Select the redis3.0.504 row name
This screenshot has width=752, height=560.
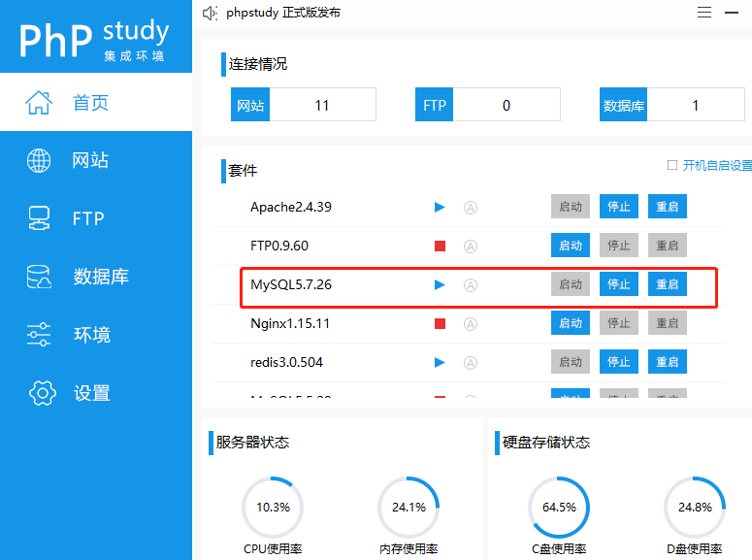(x=286, y=362)
